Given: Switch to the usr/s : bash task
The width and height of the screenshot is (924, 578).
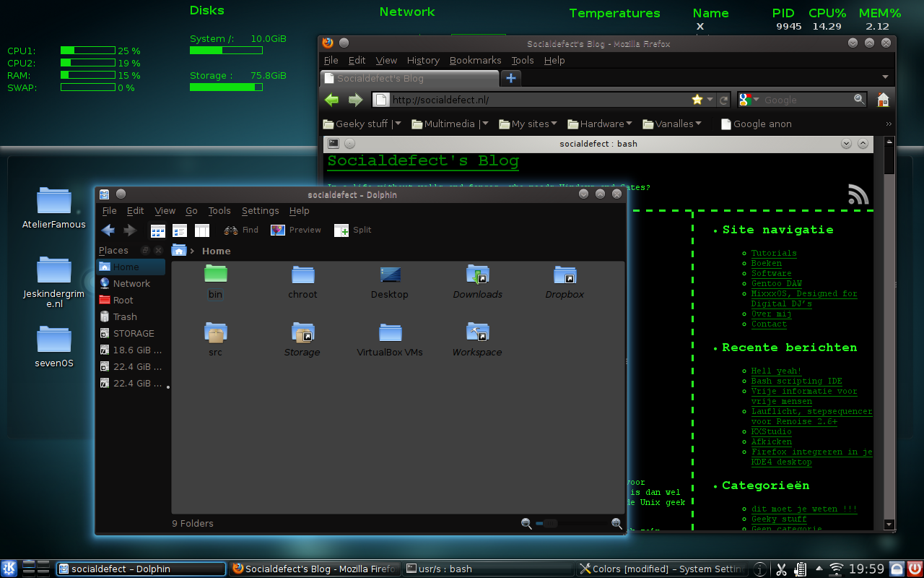Looking at the screenshot, I should click(489, 569).
